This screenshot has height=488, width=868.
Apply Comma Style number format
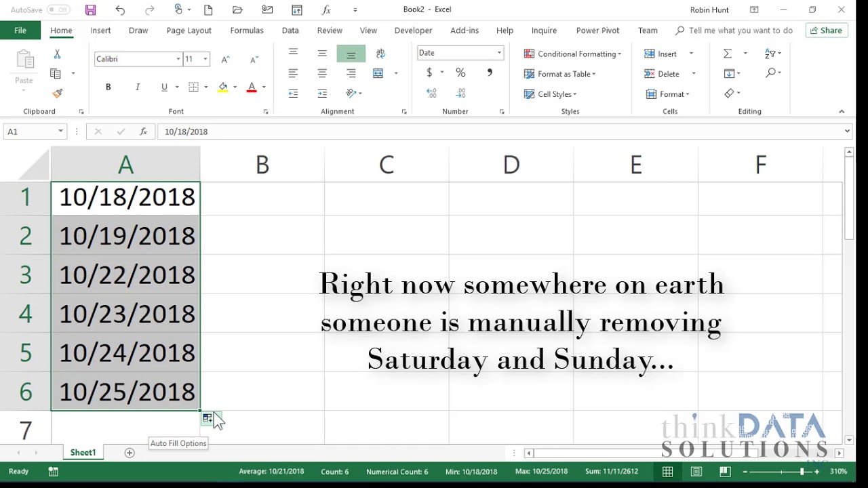click(x=490, y=73)
